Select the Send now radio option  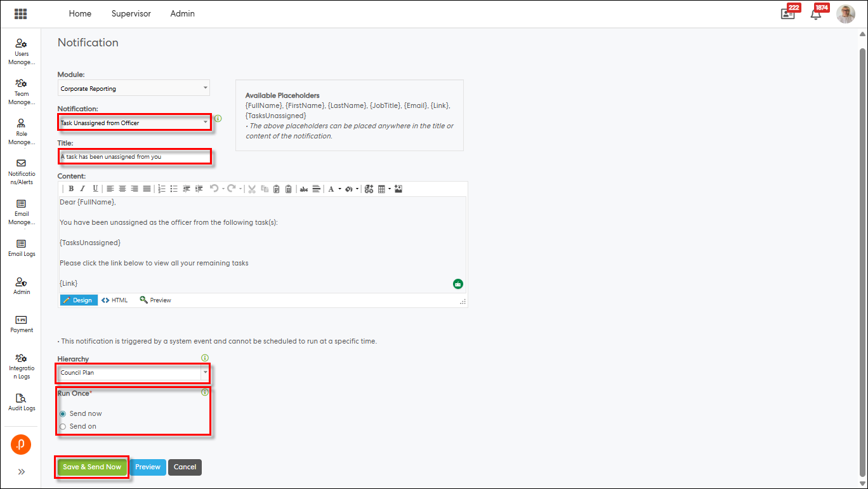(63, 414)
